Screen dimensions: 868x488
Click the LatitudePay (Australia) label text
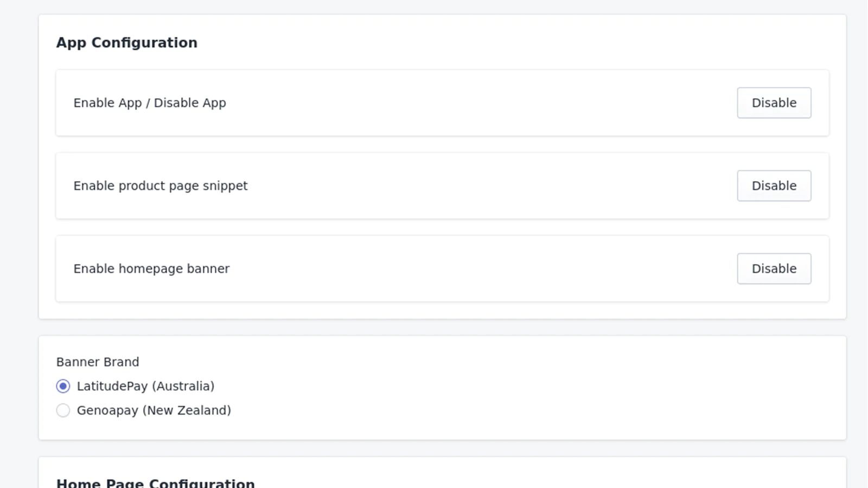tap(145, 387)
